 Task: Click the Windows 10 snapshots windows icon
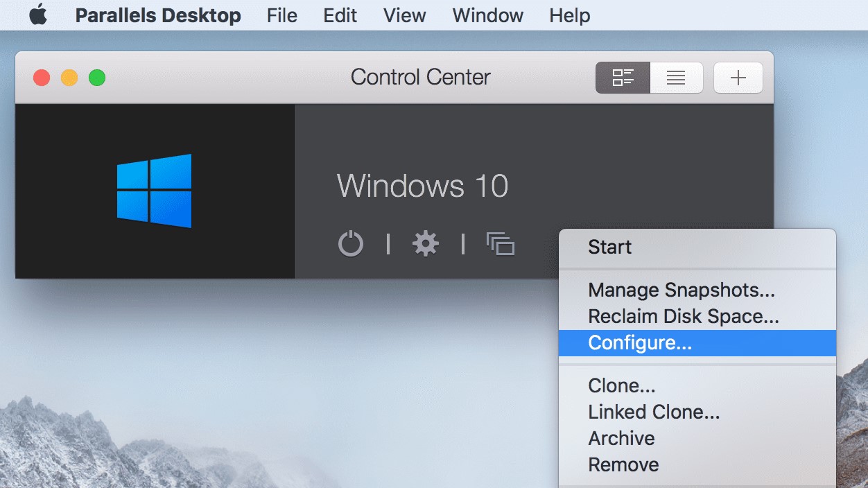[501, 244]
